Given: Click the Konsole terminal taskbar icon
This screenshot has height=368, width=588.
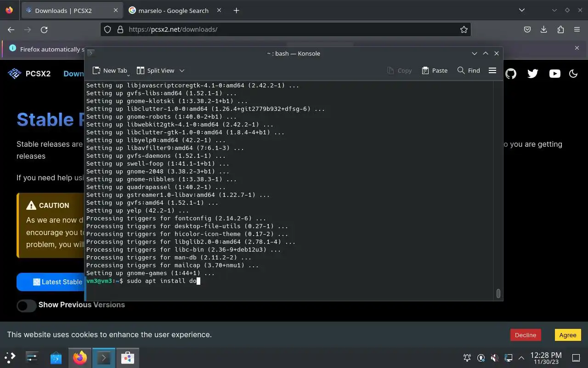Looking at the screenshot, I should coord(104,357).
